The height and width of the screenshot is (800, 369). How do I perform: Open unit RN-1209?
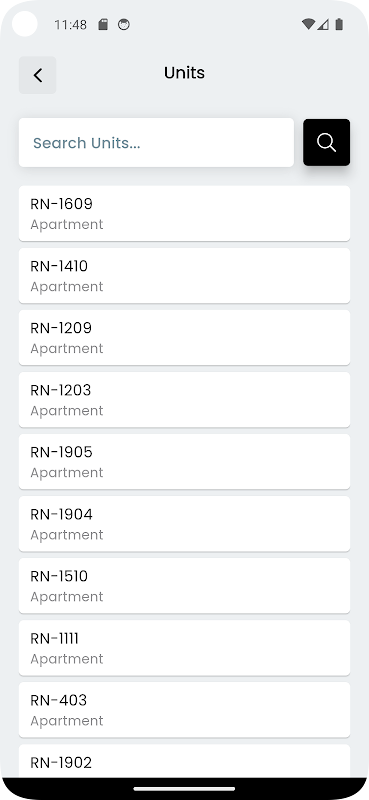click(x=184, y=337)
